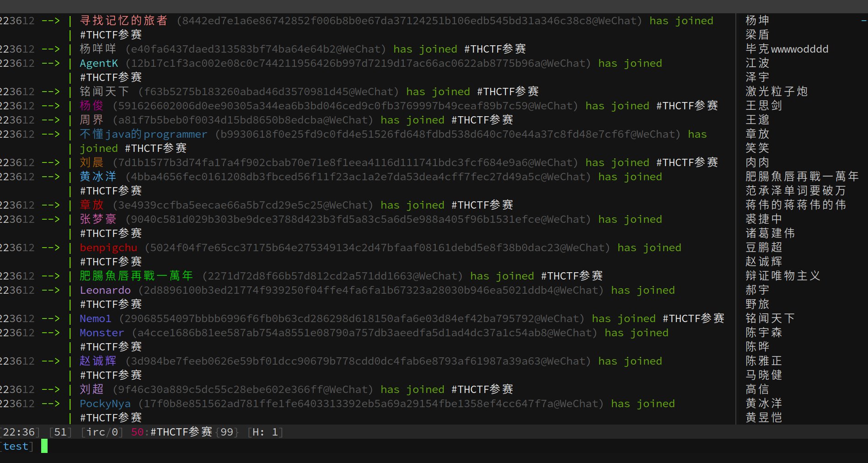This screenshot has width=868, height=463.
Task: Click nick 杨俊 in join message
Action: click(91, 106)
